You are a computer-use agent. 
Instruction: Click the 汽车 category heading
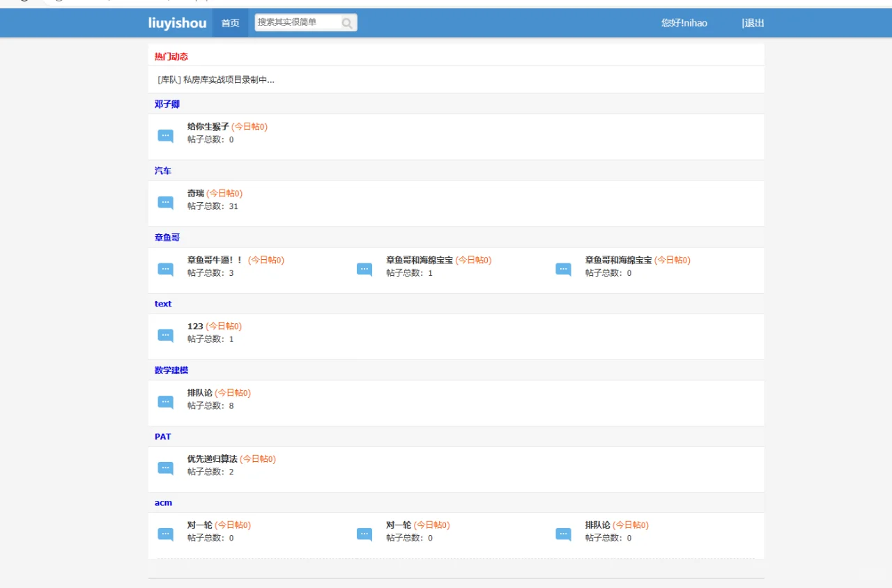163,171
